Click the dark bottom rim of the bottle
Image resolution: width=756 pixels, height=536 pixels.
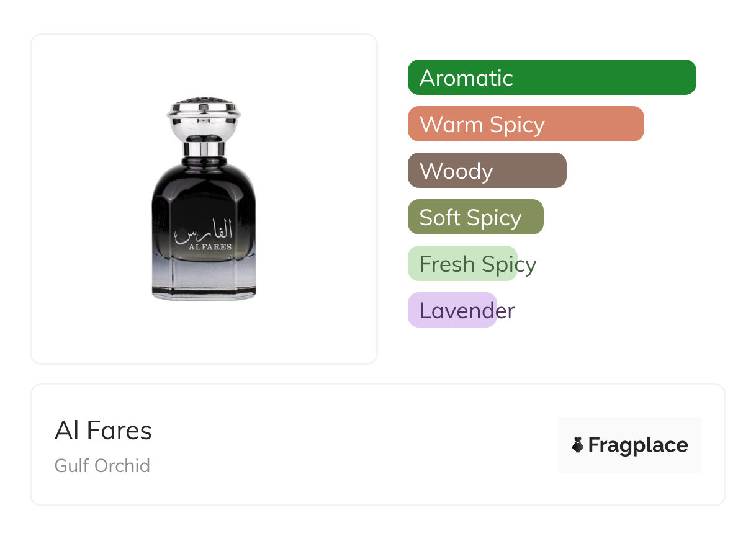(204, 295)
